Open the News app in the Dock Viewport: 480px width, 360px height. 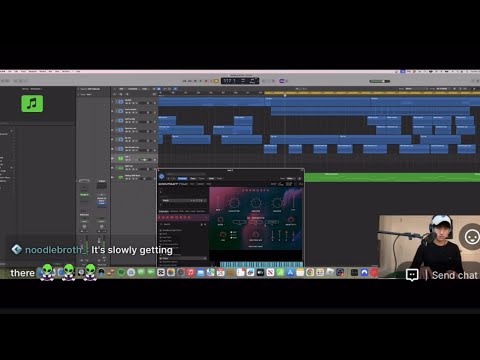(270, 272)
